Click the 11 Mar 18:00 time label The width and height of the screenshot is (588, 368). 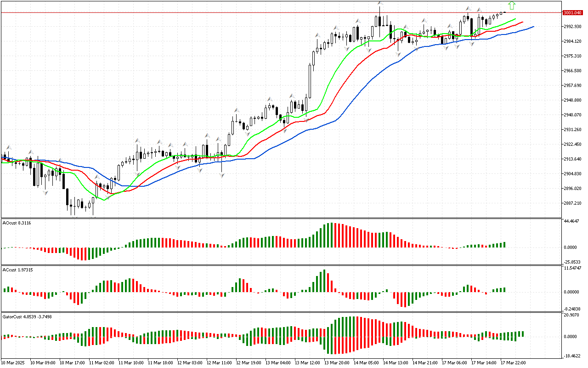[x=160, y=363]
